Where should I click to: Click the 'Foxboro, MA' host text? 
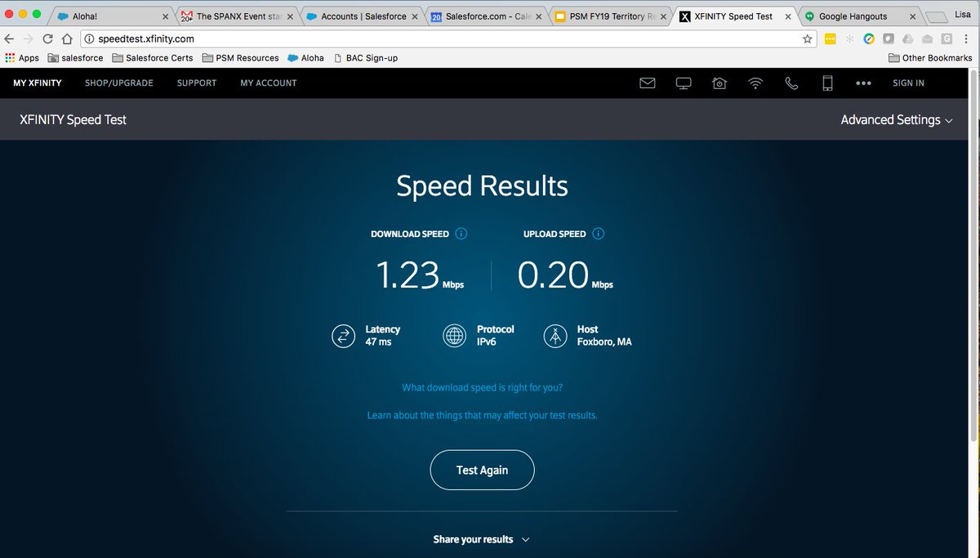[604, 342]
